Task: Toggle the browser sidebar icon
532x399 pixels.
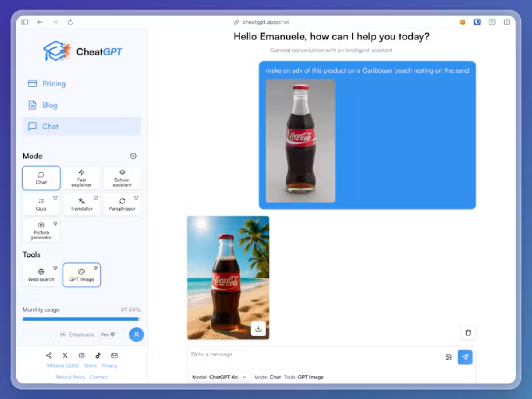Action: tap(25, 22)
